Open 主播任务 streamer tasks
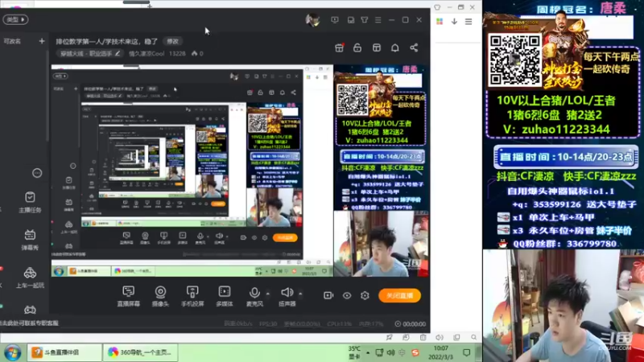644x362 pixels. coord(30,203)
